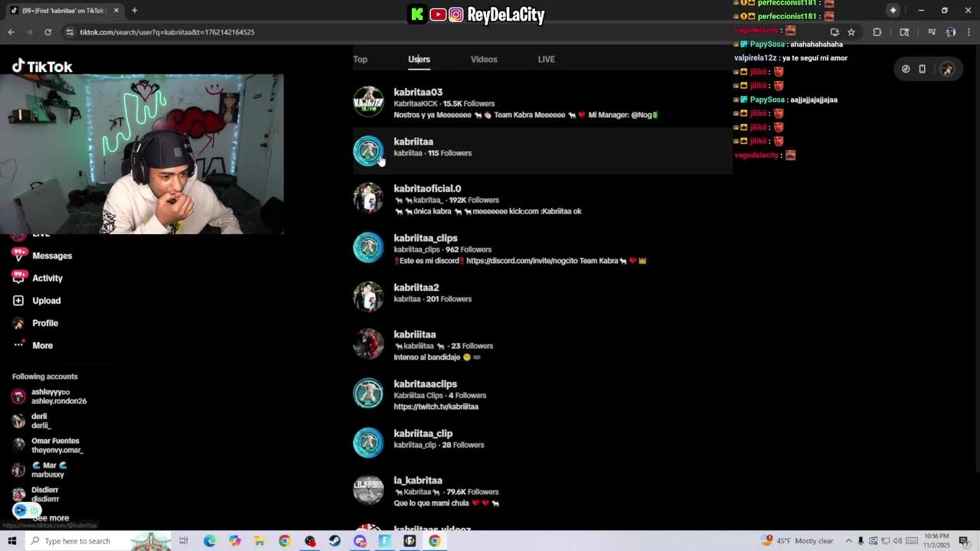
Task: Click the avatar in floating pill
Action: 947,69
